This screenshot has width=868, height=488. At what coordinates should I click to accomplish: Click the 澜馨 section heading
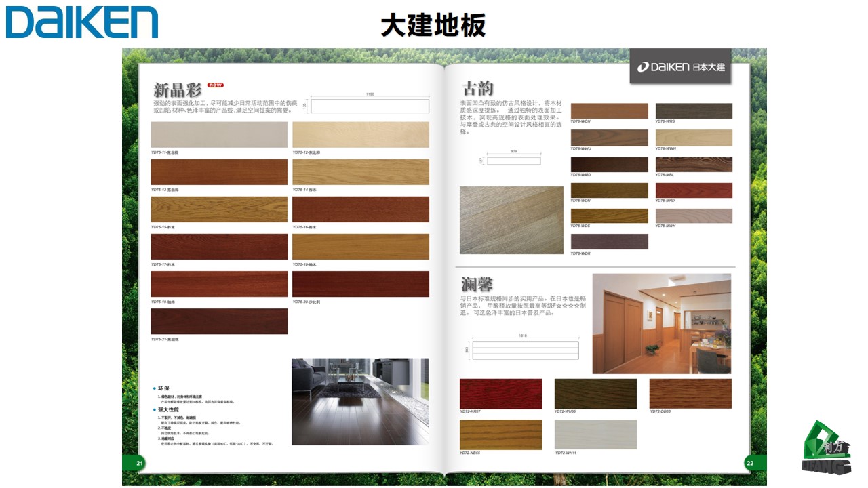(477, 285)
